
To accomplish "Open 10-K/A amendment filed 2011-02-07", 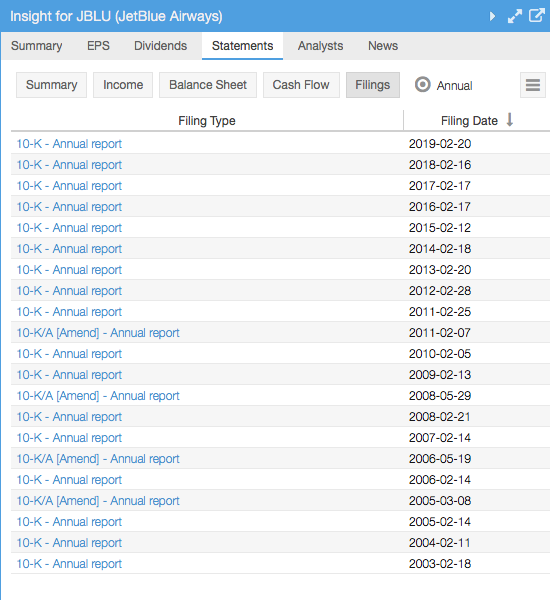I will coord(98,333).
